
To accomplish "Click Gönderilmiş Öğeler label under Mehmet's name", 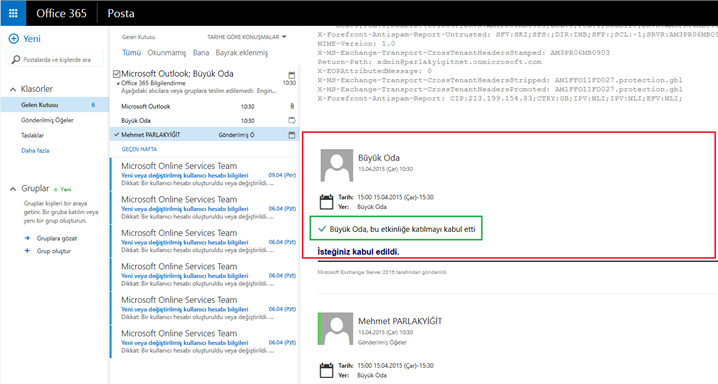I will [x=382, y=342].
